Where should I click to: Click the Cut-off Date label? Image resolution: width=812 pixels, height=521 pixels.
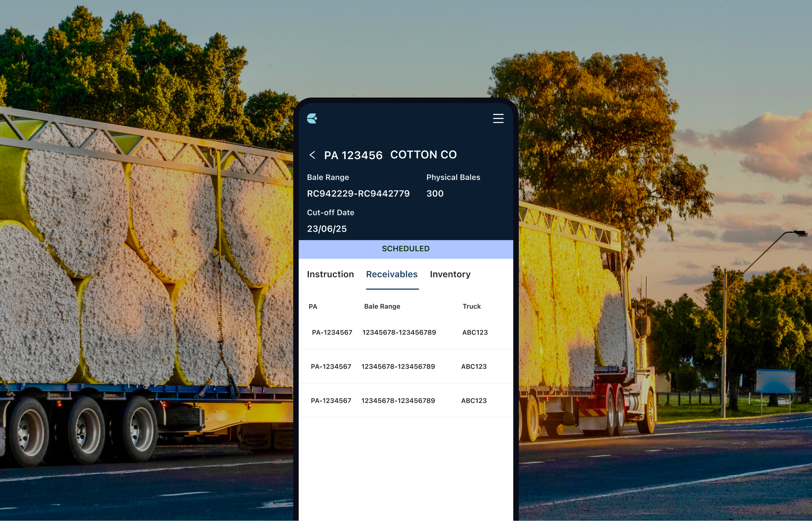[x=330, y=213]
